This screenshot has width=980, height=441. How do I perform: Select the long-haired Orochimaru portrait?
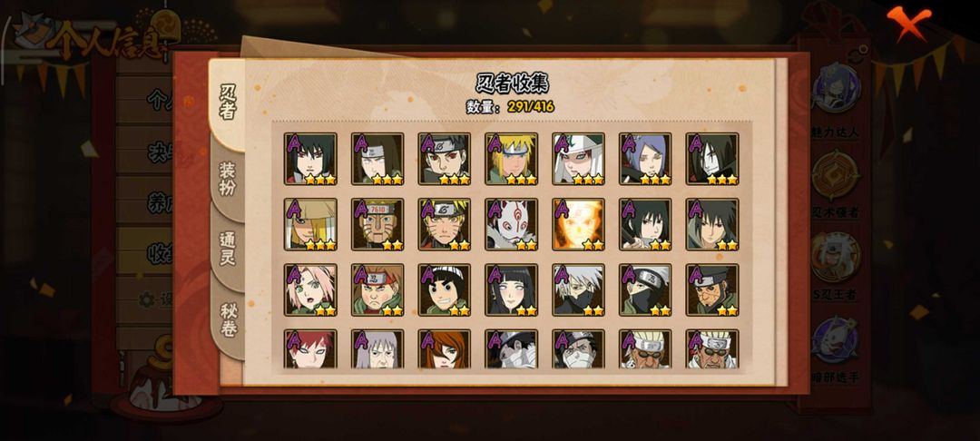[712, 159]
